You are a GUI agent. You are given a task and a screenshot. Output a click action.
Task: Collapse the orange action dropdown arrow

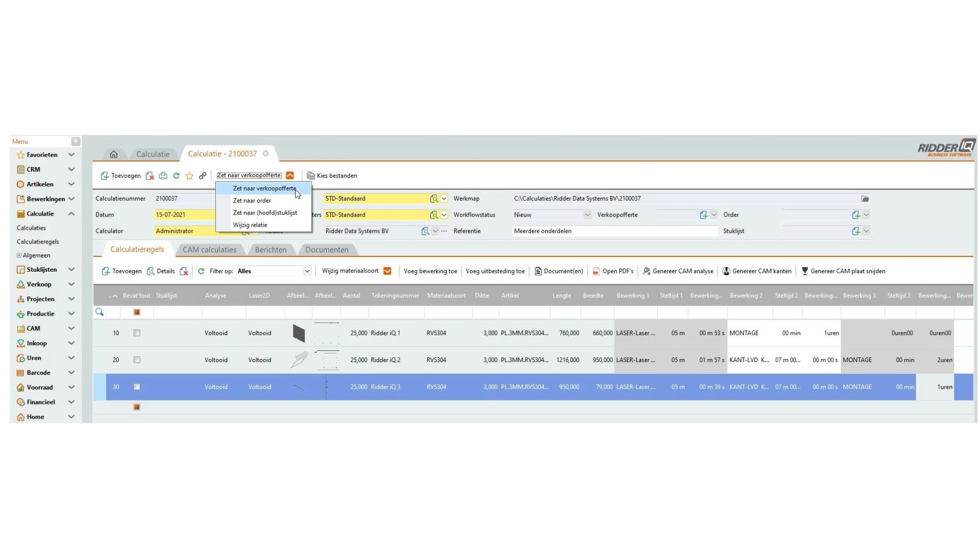click(290, 176)
